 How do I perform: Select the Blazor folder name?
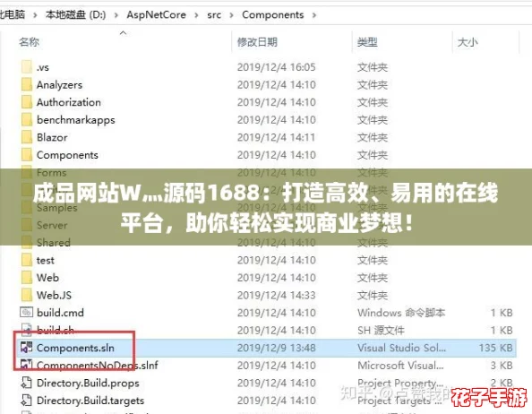(x=52, y=137)
